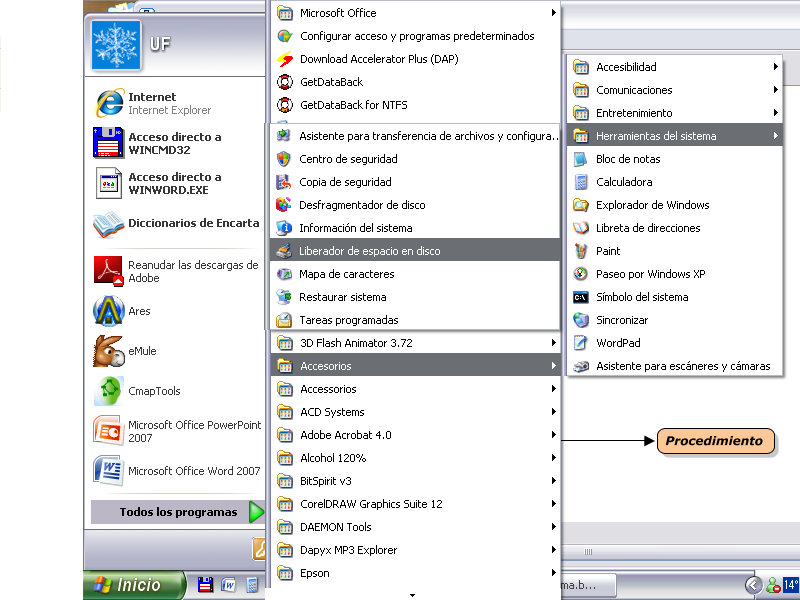Click the Inicio start button
The height and width of the screenshot is (600, 800).
(135, 585)
